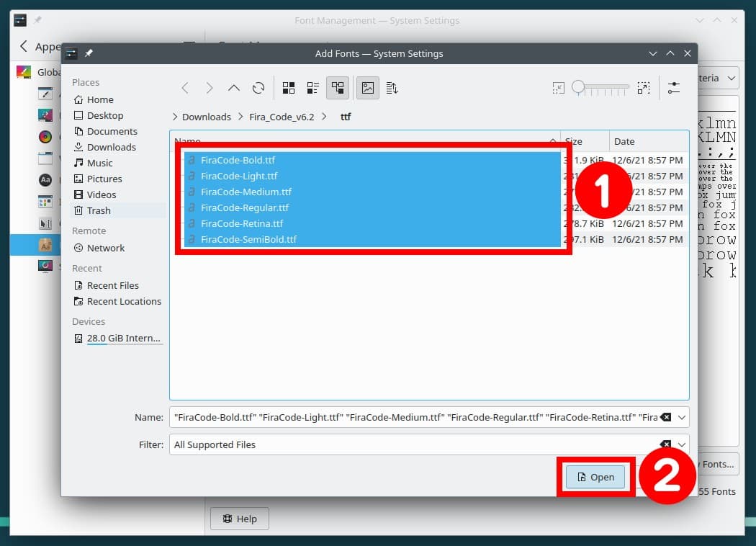Click the Help button at the bottom
Viewport: 756px width, 546px height.
pyautogui.click(x=239, y=519)
